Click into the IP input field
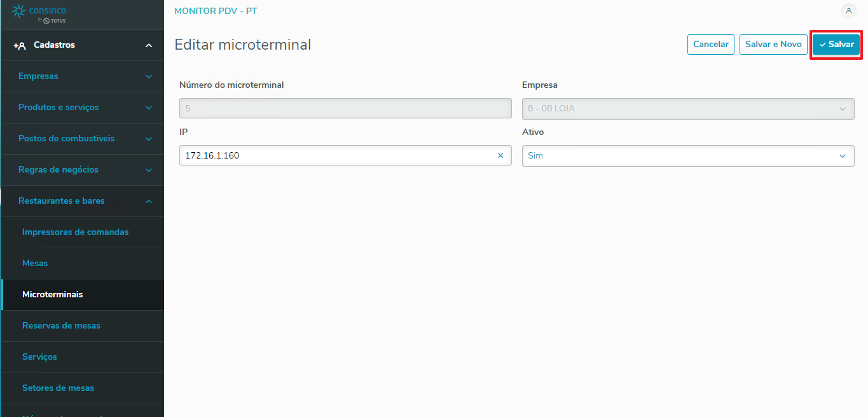 [x=337, y=155]
